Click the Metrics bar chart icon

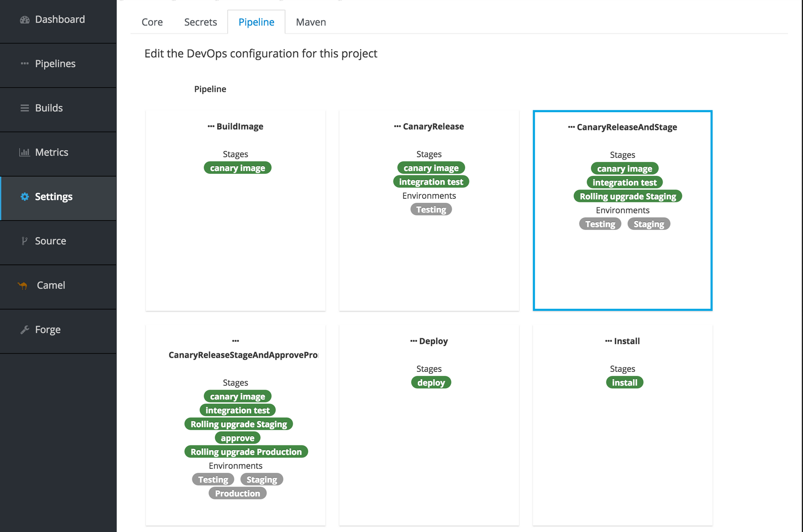25,152
